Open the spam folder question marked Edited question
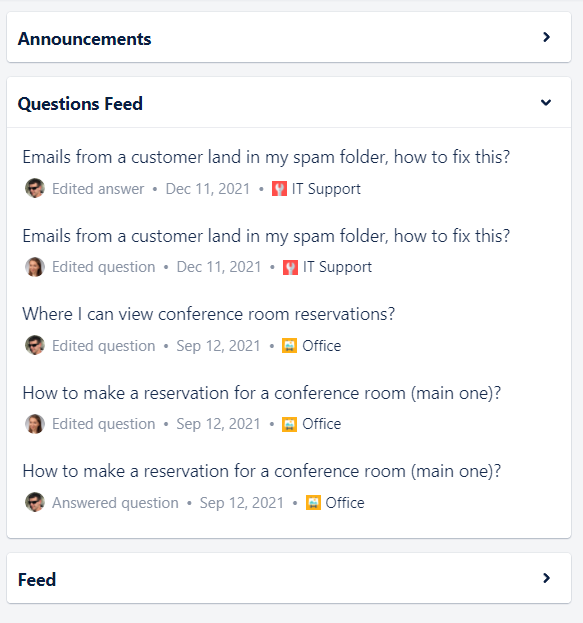Screen dimensions: 583x623 266,236
